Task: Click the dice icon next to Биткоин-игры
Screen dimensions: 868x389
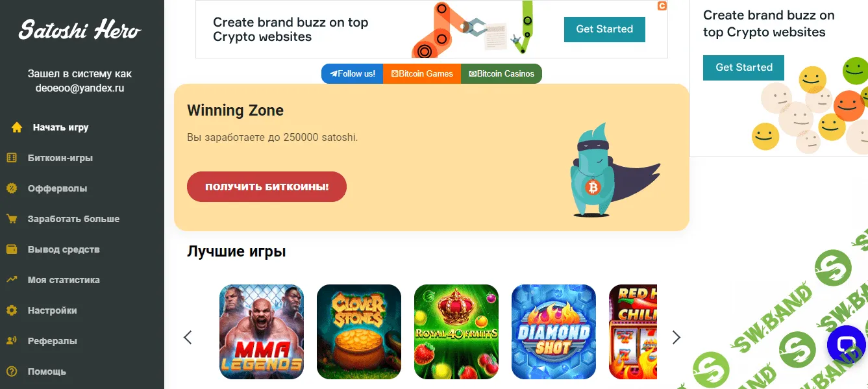Action: [12, 158]
